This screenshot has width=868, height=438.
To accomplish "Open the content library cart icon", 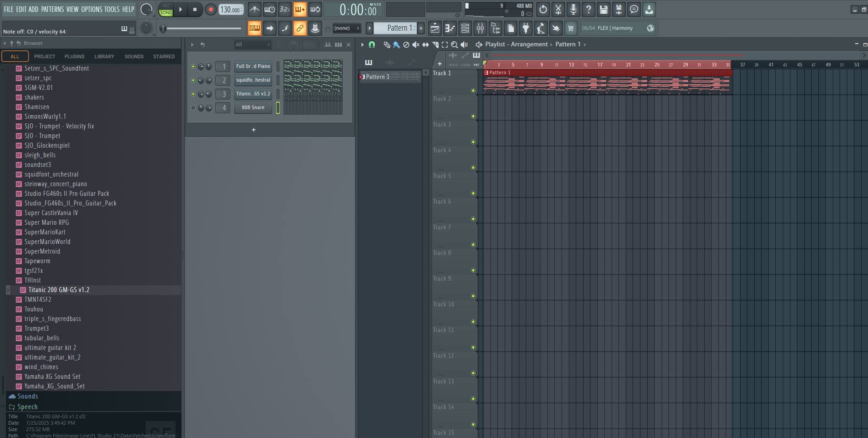I will point(571,28).
